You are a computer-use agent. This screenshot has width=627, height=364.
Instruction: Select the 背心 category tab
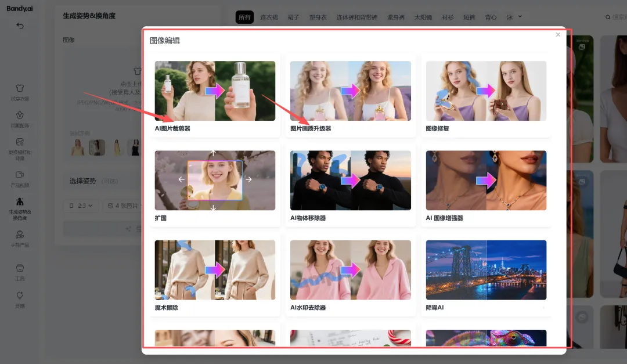point(491,17)
